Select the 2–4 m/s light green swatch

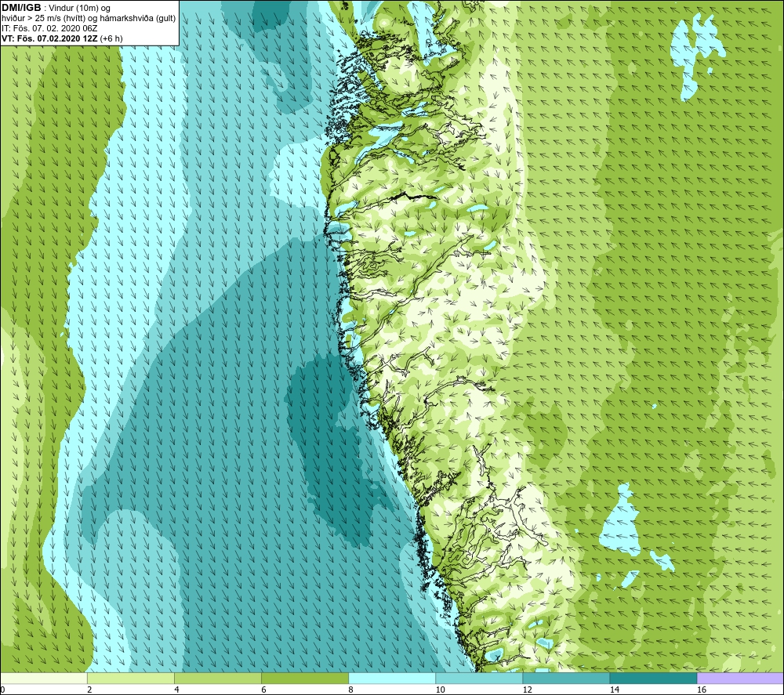[x=130, y=679]
